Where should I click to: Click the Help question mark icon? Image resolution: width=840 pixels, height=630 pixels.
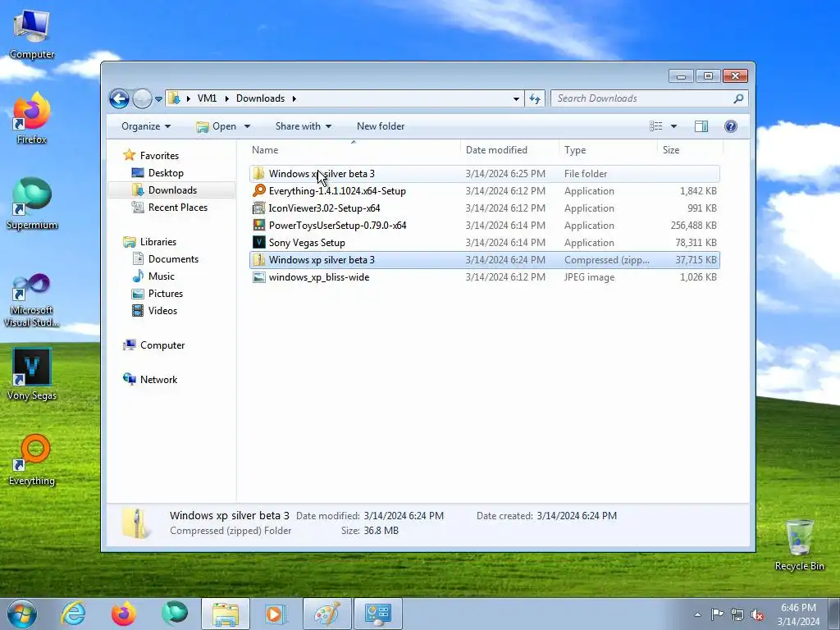coord(731,126)
